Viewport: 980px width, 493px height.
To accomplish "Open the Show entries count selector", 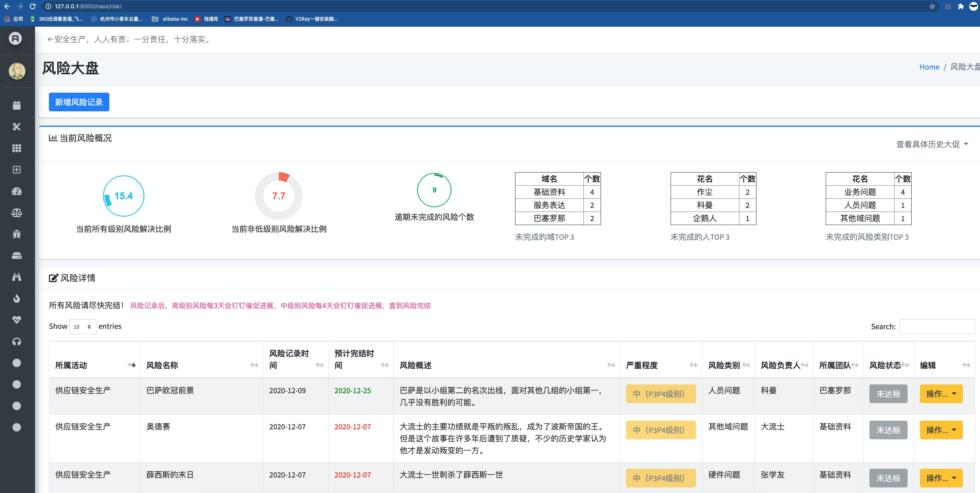I will point(83,326).
